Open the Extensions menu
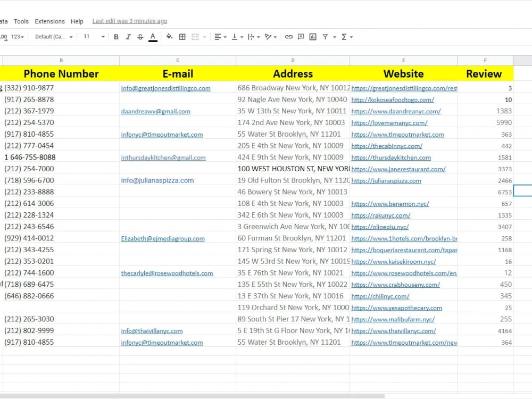 (x=49, y=21)
